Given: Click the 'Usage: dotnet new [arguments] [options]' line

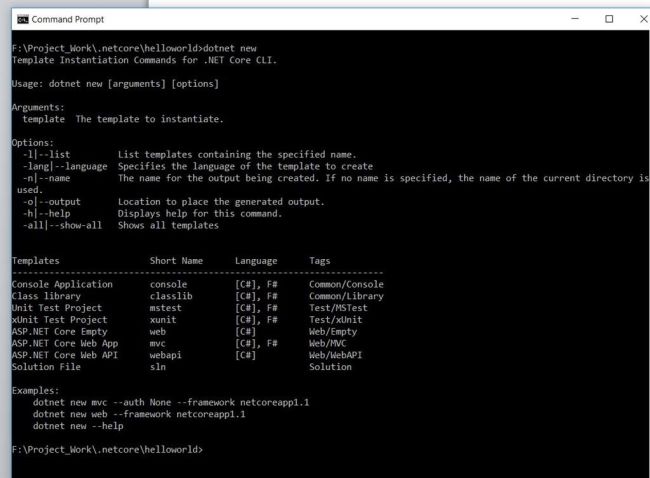Looking at the screenshot, I should click(115, 84).
